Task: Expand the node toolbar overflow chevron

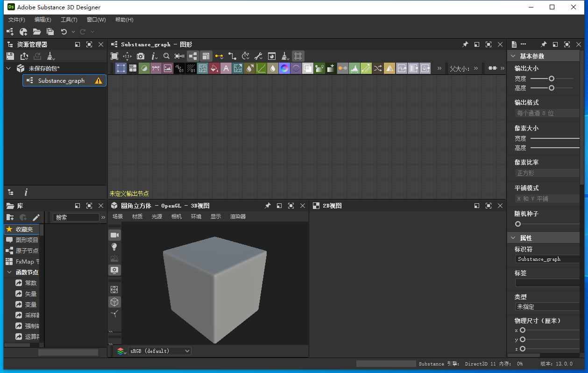Action: pos(439,68)
